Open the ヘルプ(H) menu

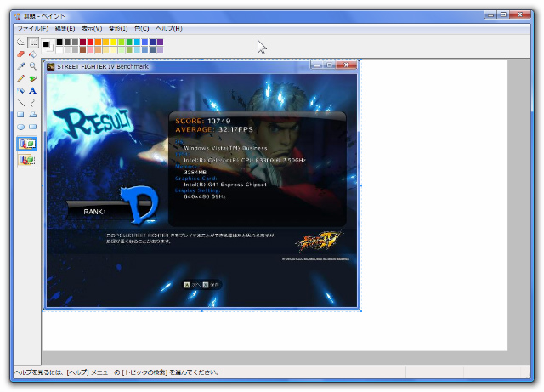(x=168, y=28)
